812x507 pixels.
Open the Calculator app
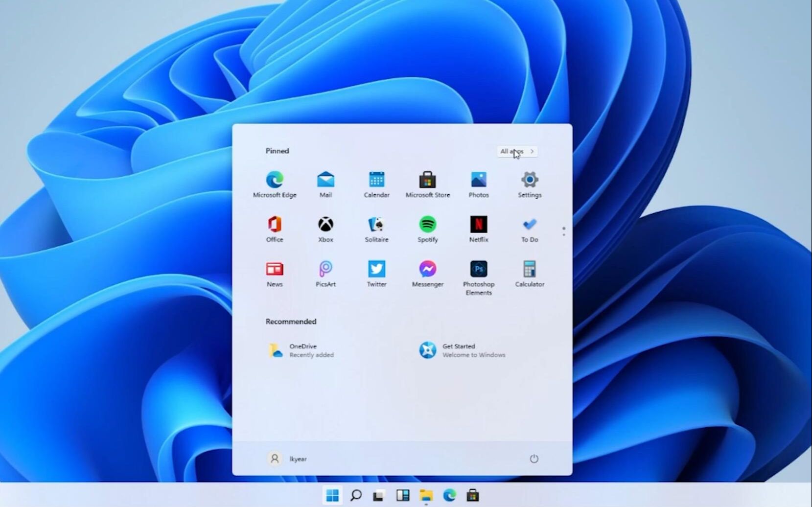pos(529,271)
